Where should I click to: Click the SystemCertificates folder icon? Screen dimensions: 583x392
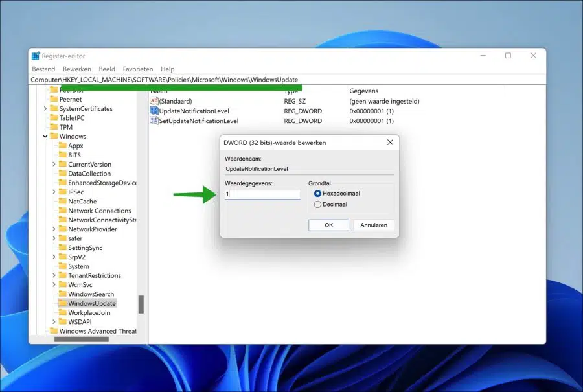click(x=54, y=108)
